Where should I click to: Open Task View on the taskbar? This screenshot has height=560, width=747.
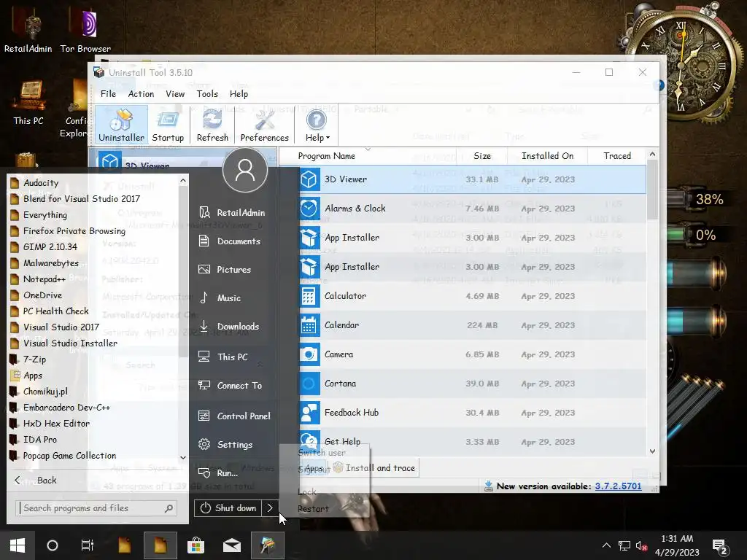88,545
